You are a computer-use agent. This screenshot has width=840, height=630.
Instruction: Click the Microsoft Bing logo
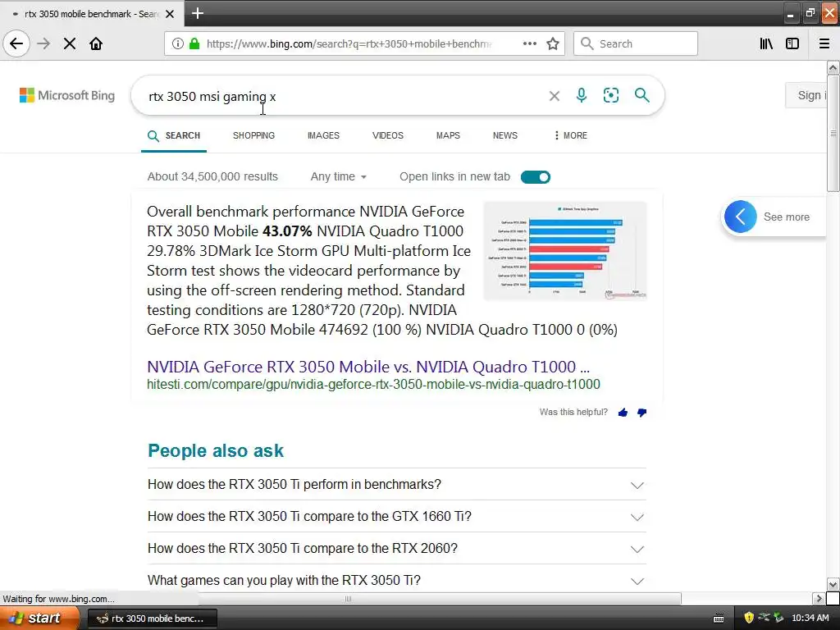(x=67, y=95)
